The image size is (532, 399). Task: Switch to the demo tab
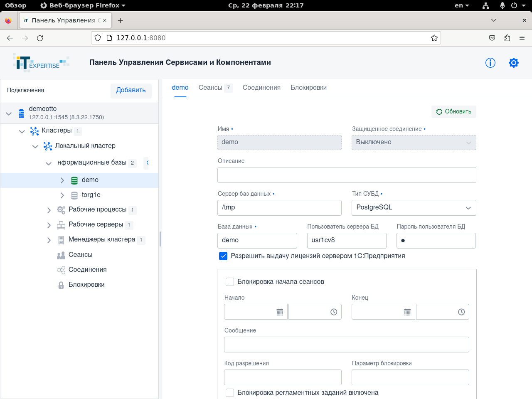tap(180, 88)
